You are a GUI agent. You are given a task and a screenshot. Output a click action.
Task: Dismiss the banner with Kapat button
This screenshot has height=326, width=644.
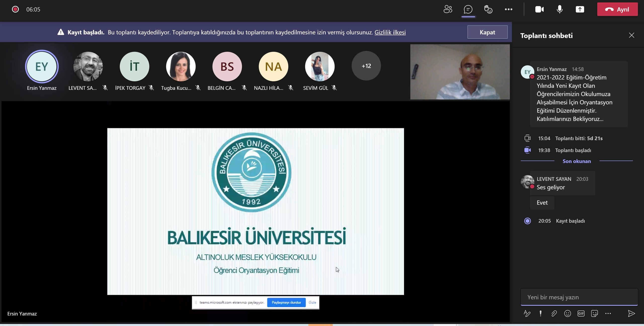(487, 32)
